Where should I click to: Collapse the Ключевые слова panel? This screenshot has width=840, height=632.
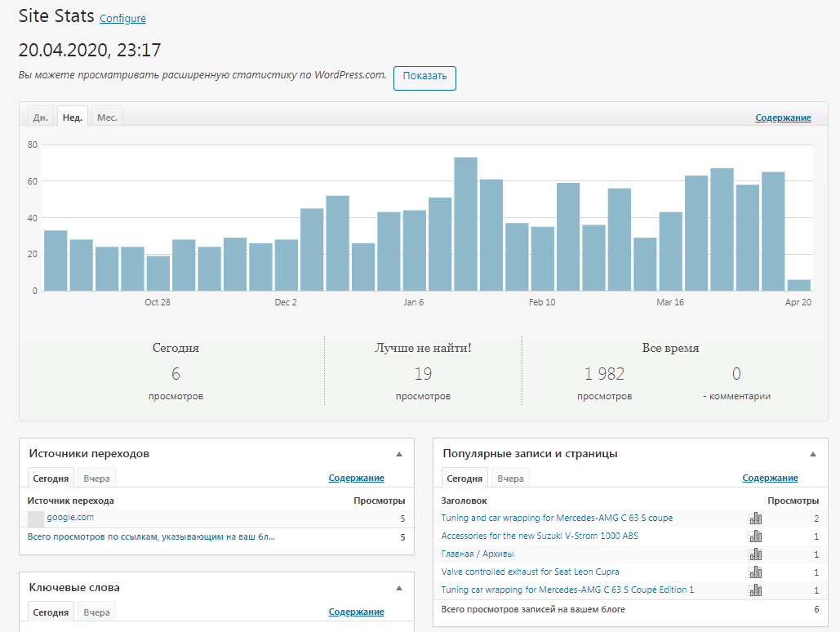[399, 588]
